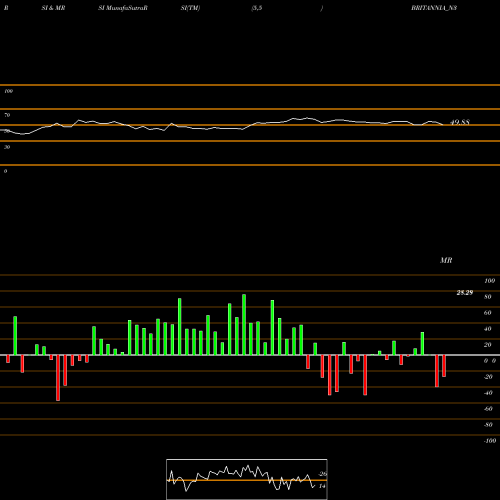Click the 40 axis label in MR panel
The width and height of the screenshot is (500, 500).
[488, 329]
